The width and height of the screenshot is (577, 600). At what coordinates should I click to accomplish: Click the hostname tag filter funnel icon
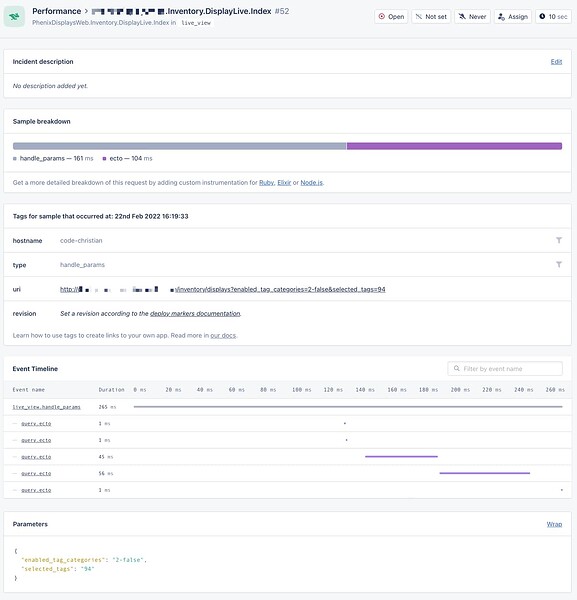(559, 240)
